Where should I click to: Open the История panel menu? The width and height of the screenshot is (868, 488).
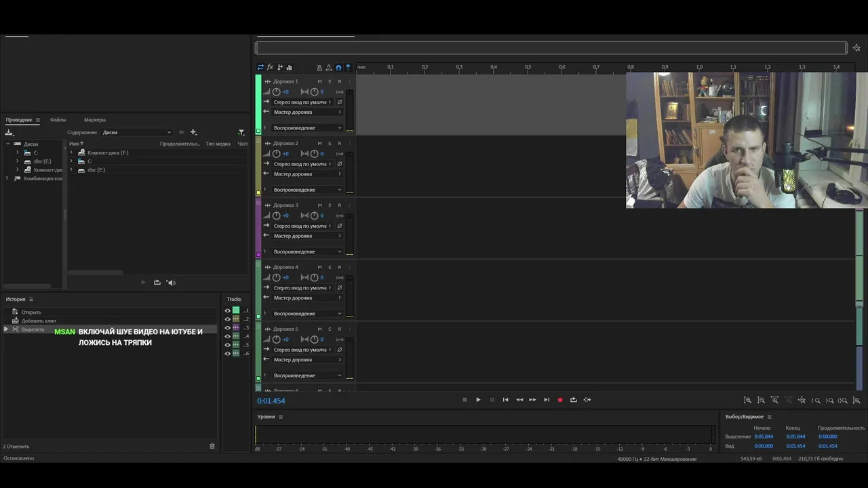(31, 299)
